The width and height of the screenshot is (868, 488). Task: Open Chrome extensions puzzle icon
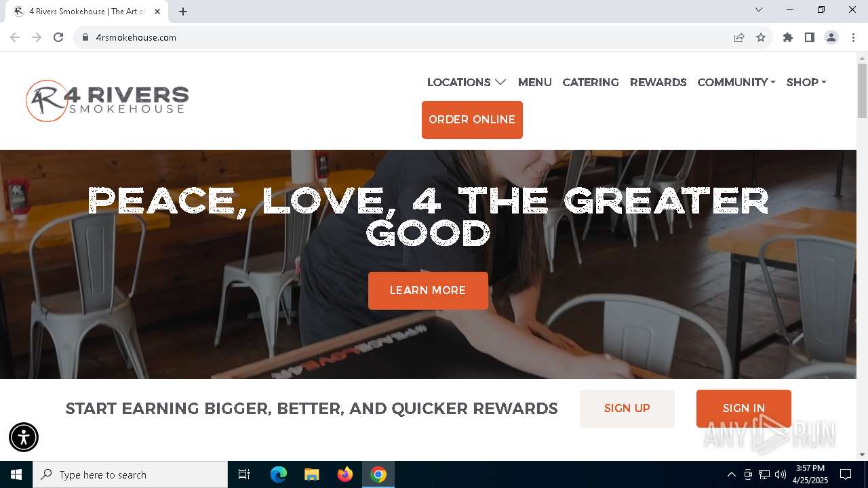point(788,37)
